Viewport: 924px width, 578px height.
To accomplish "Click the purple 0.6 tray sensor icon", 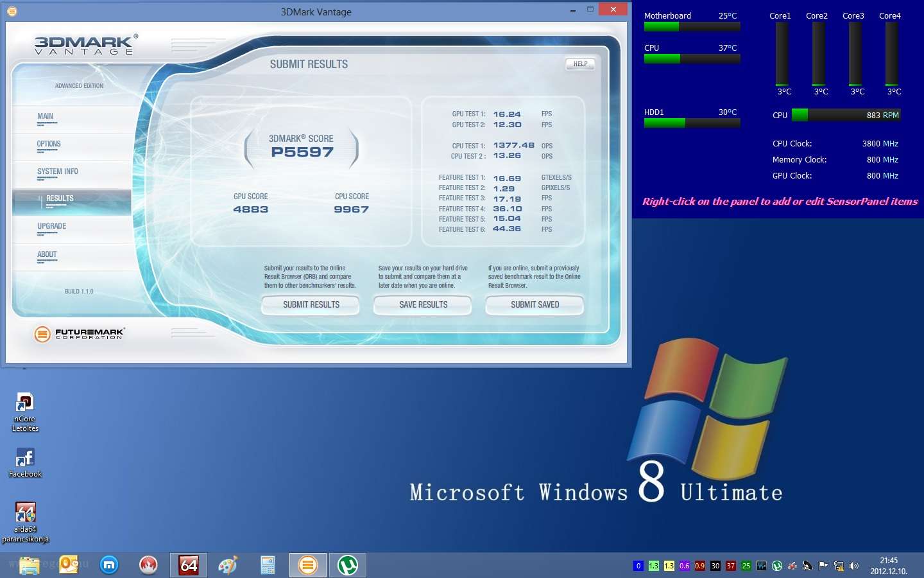I will click(684, 566).
